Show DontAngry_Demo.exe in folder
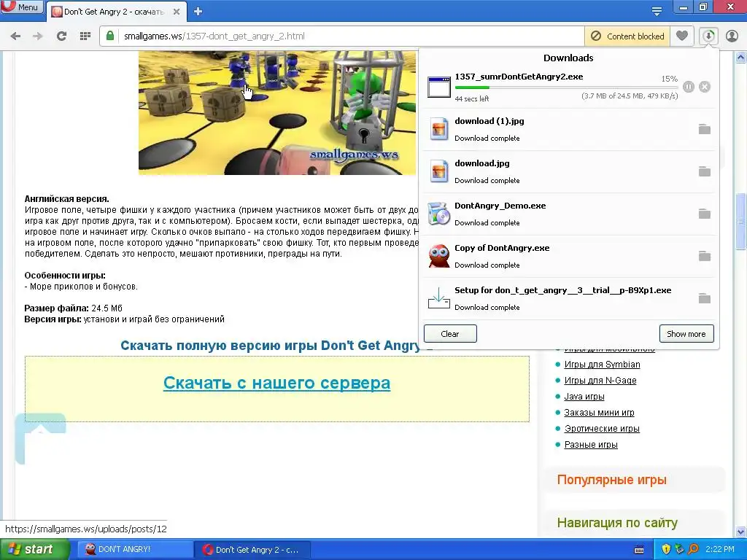 click(704, 214)
